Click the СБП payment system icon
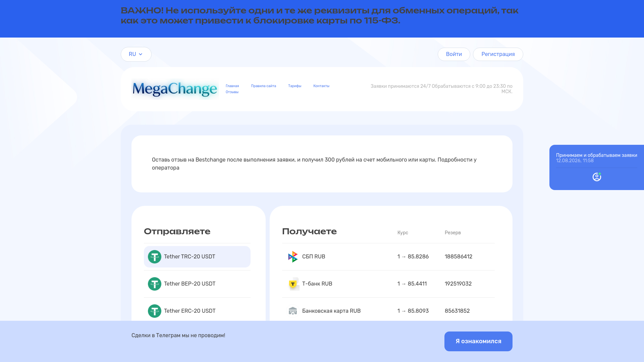The height and width of the screenshot is (362, 644). [x=293, y=257]
